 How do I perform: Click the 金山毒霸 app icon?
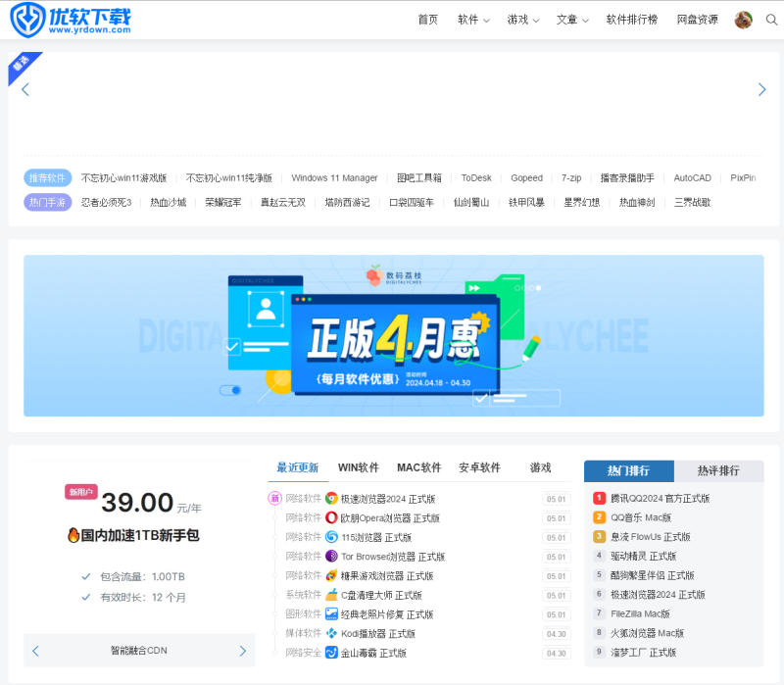[x=331, y=653]
